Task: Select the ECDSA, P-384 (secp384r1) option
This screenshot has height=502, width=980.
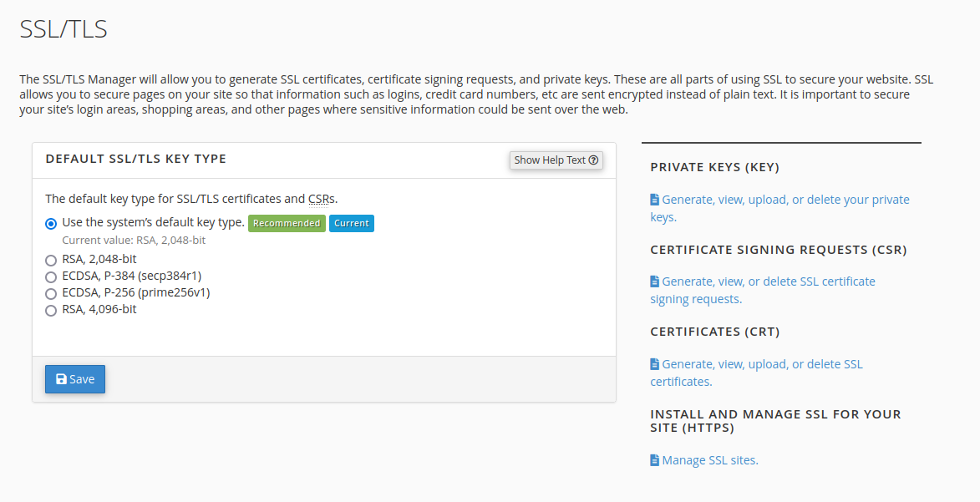Action: click(x=50, y=276)
